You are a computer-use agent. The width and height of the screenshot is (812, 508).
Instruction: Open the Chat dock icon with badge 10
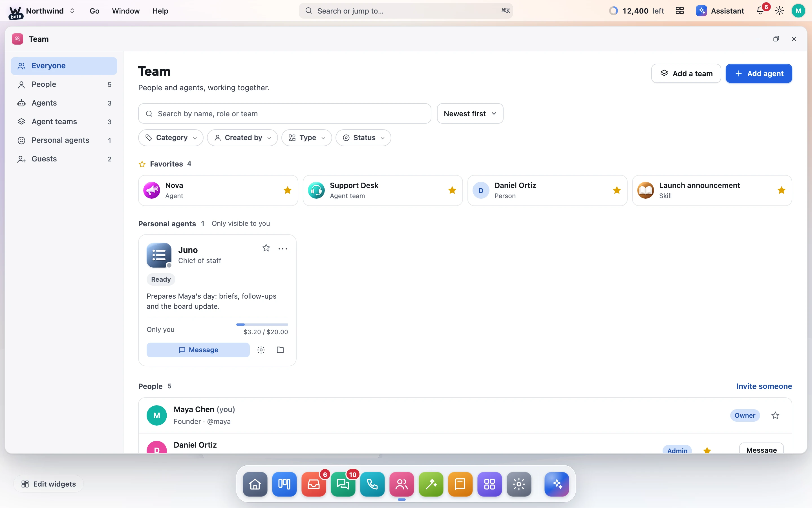click(x=343, y=484)
